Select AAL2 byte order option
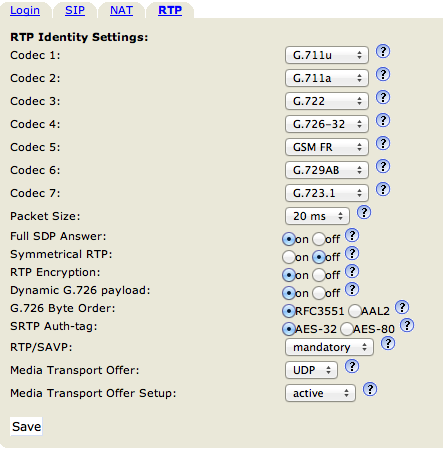 point(355,311)
